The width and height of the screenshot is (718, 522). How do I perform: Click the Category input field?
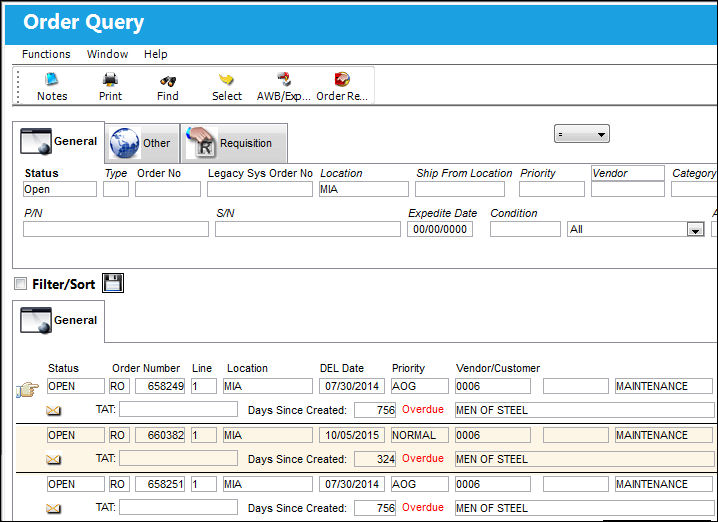point(694,189)
